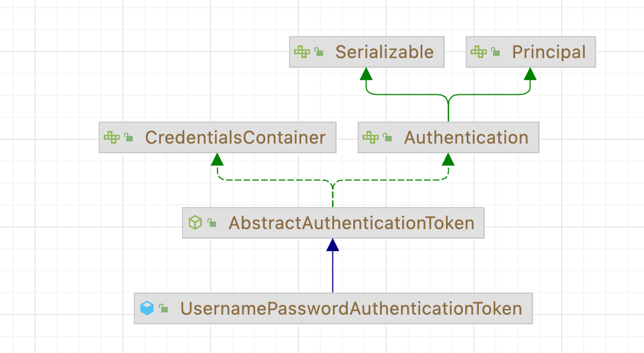The width and height of the screenshot is (644, 353).
Task: Click the blue class icon on UsernamePasswordAuthenticationToken
Action: tap(146, 308)
